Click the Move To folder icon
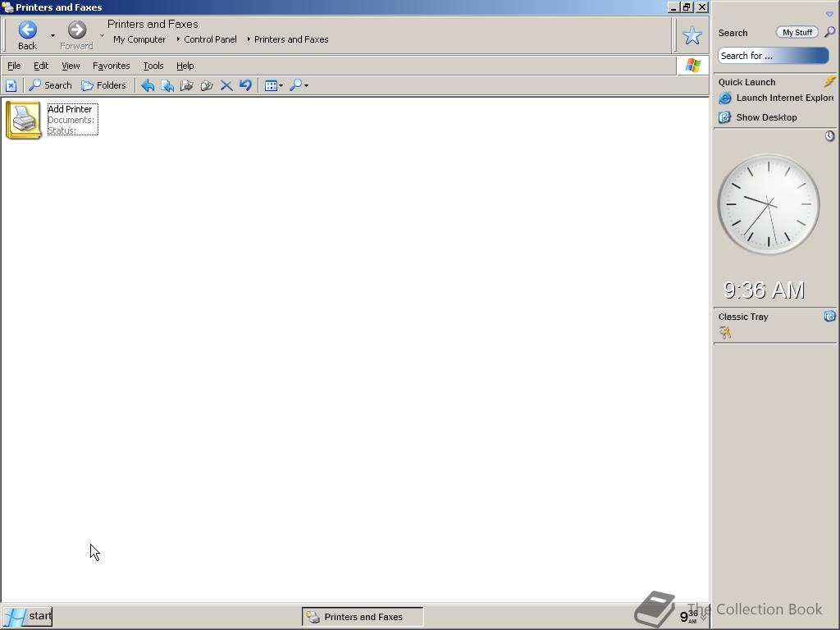The image size is (840, 630). pyautogui.click(x=186, y=85)
